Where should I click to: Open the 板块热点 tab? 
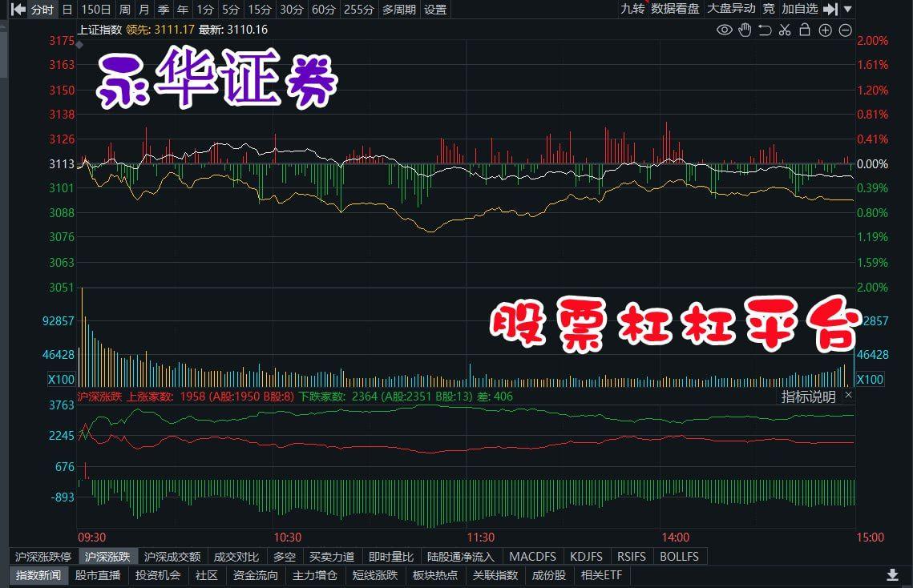pos(435,574)
